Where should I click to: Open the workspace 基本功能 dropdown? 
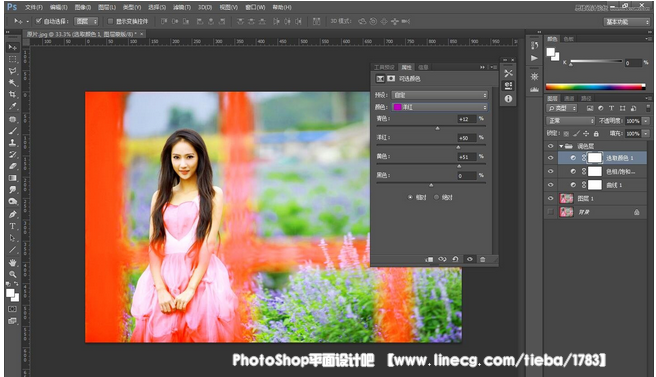pos(626,22)
